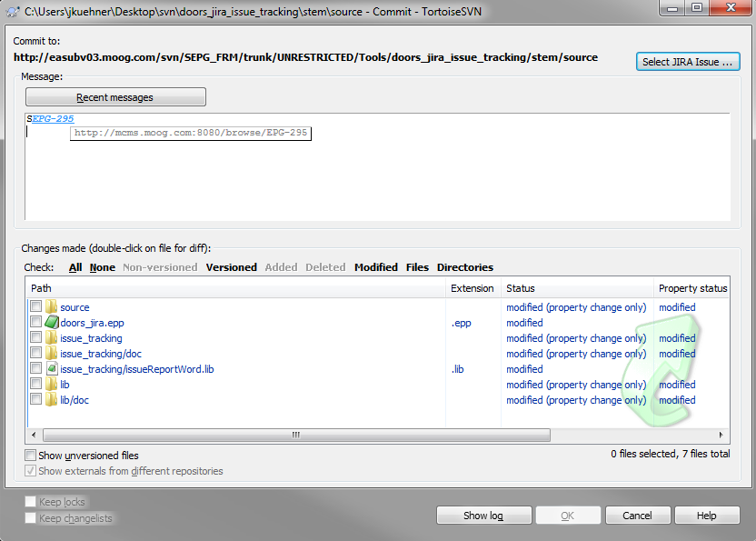
Task: Click the .epp extension cell
Action: coord(462,323)
